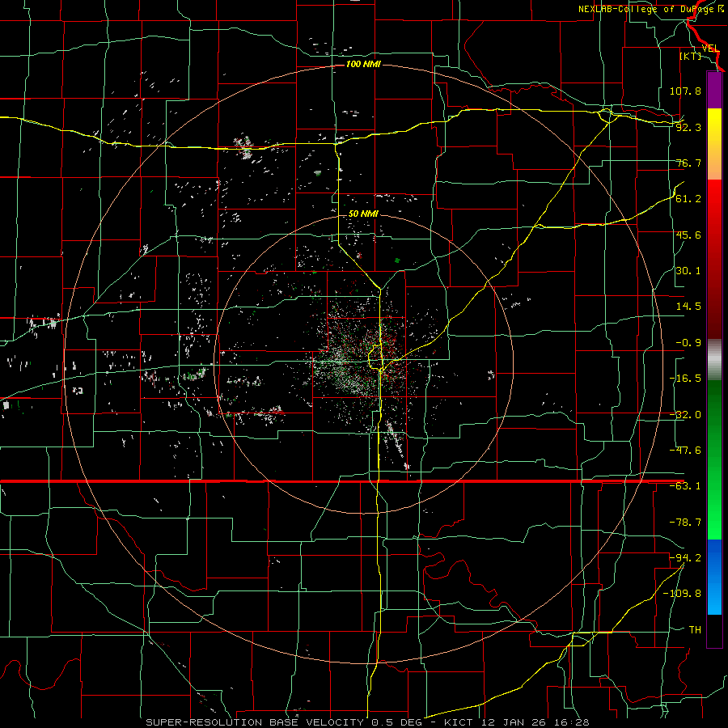Click the purple segment of the velocity color bar
Image resolution: width=728 pixels, height=728 pixels.
[x=714, y=91]
